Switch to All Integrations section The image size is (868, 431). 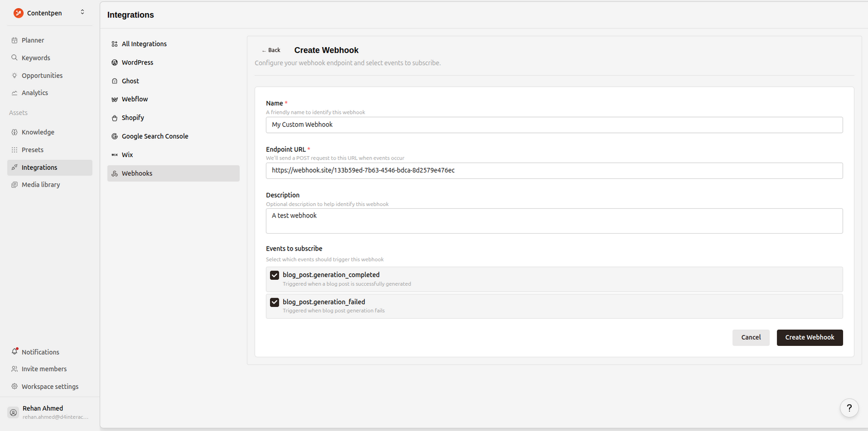(x=144, y=44)
